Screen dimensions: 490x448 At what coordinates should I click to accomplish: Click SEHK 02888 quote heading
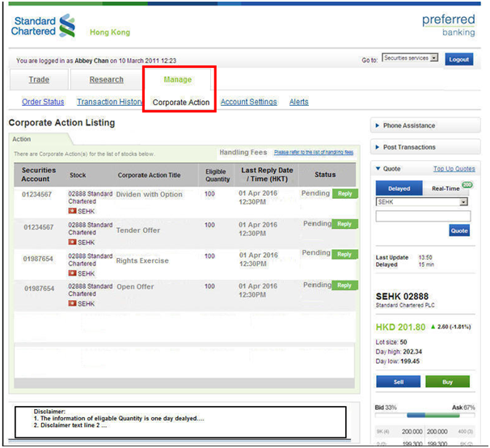click(402, 296)
